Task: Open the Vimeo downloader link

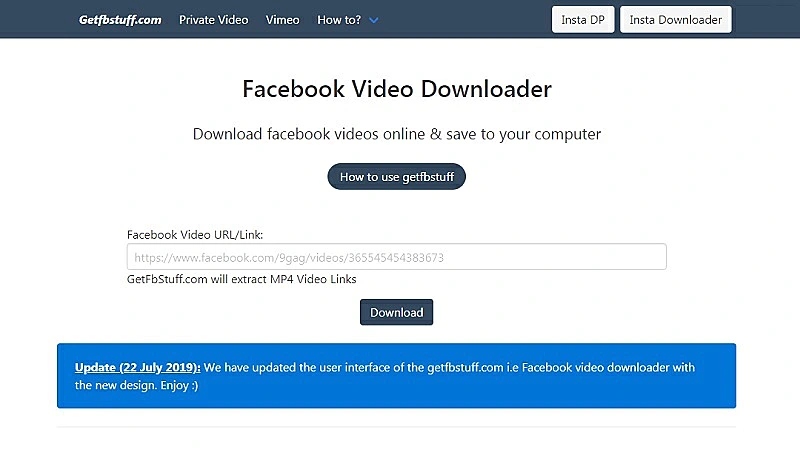Action: (282, 20)
